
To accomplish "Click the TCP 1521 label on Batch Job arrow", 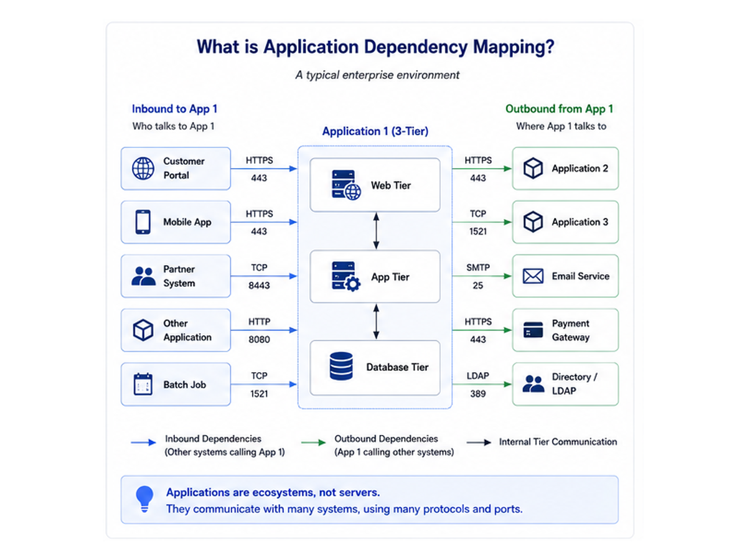I will click(x=260, y=385).
